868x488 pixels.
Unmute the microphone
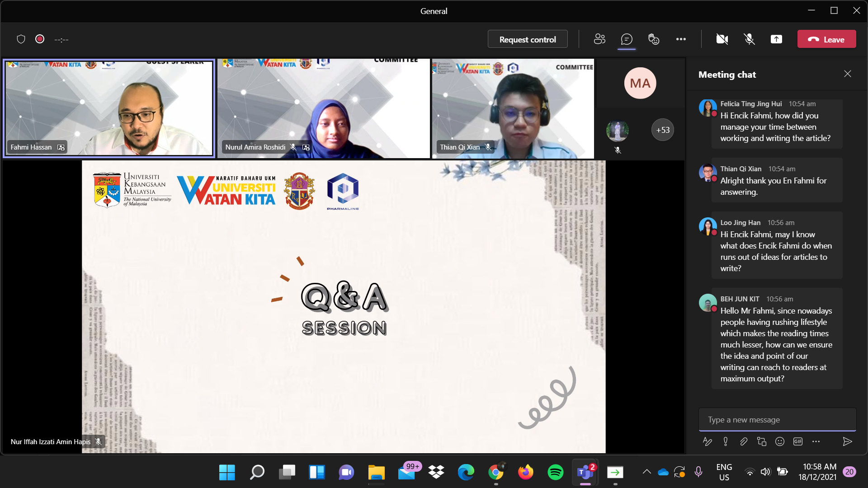(749, 39)
